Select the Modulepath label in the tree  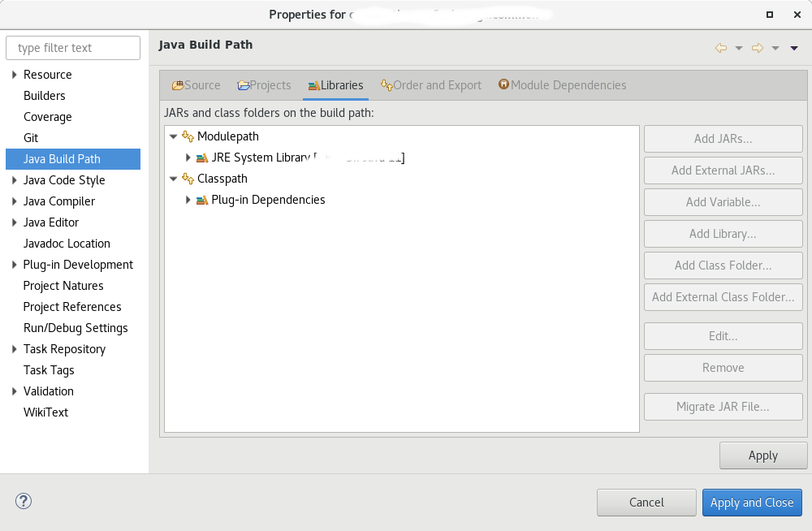(228, 136)
